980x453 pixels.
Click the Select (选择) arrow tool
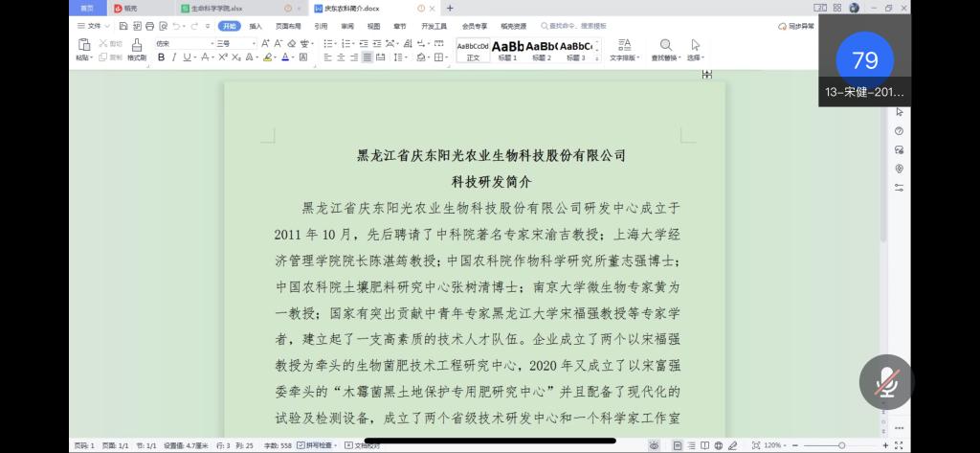(x=695, y=50)
